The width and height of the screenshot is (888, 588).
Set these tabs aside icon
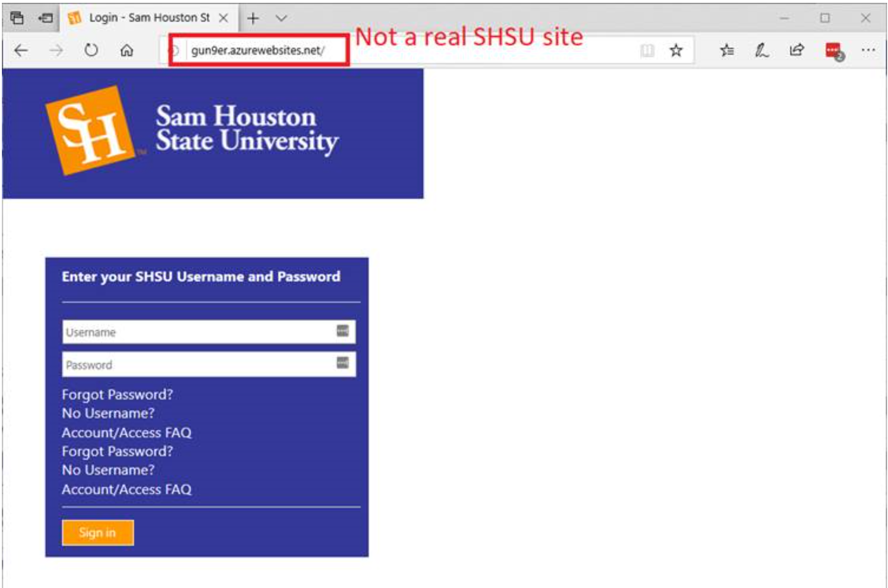coord(45,18)
